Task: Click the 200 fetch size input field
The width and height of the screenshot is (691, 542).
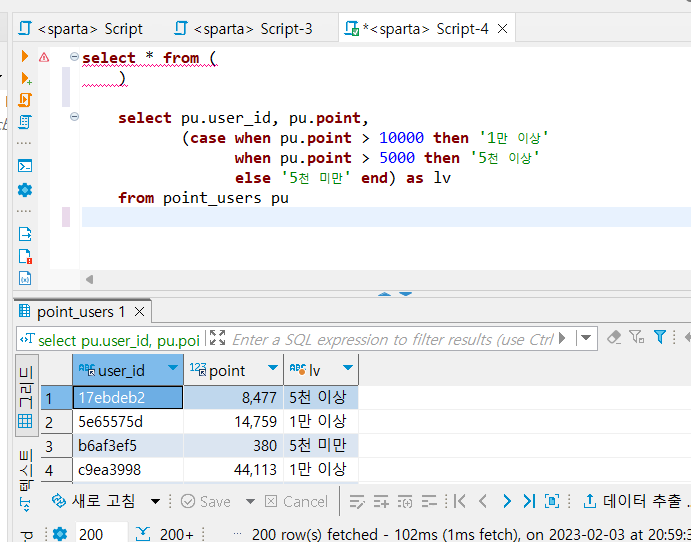Action: pyautogui.click(x=101, y=534)
